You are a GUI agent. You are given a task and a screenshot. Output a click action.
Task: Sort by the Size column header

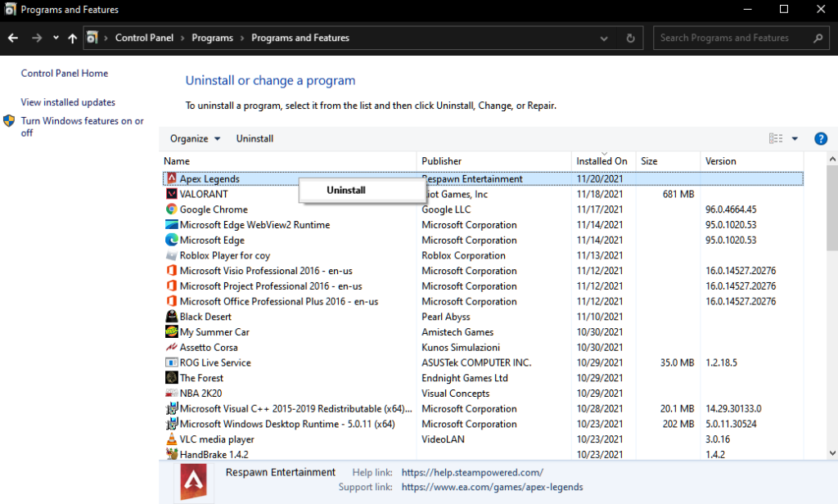tap(668, 161)
